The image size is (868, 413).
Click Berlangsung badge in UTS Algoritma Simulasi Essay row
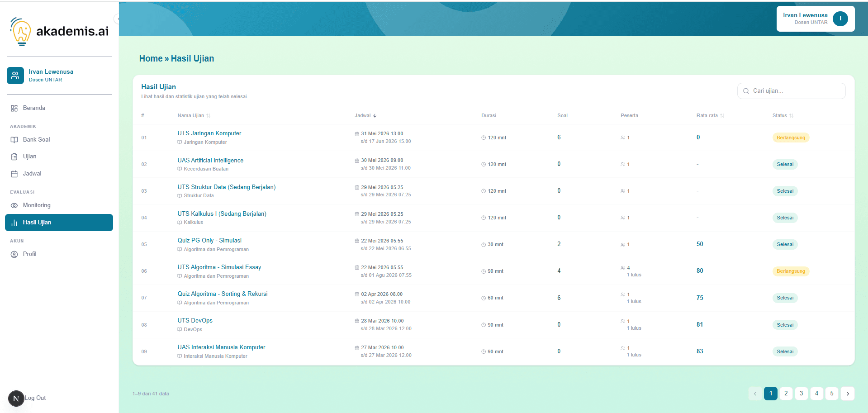(x=791, y=271)
